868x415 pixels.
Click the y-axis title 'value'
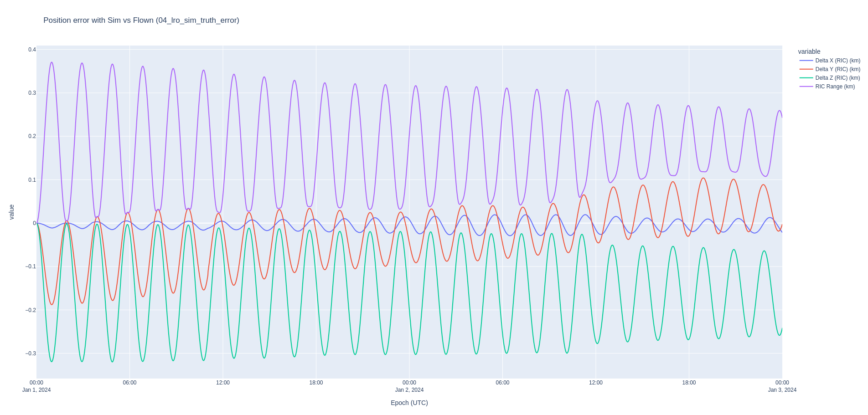(x=12, y=212)
